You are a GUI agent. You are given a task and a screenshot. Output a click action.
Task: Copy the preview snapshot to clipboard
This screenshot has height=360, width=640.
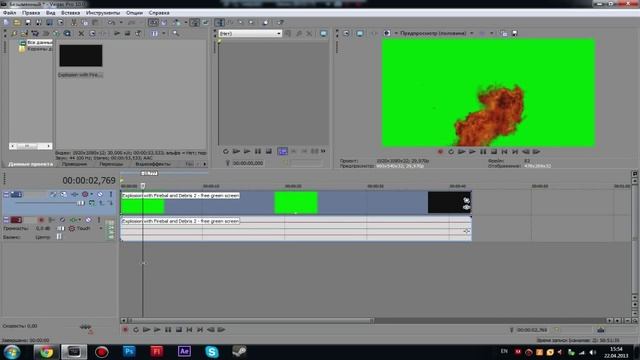click(504, 33)
